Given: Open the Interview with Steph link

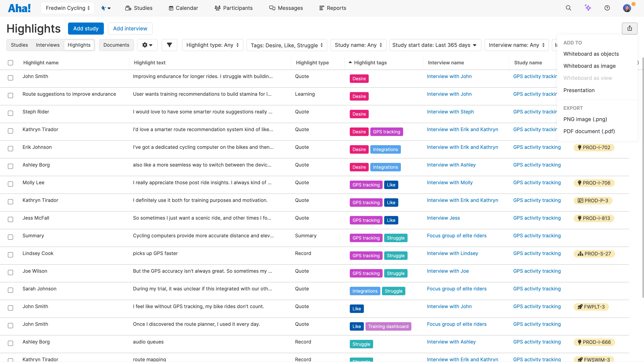Looking at the screenshot, I should coord(450,112).
